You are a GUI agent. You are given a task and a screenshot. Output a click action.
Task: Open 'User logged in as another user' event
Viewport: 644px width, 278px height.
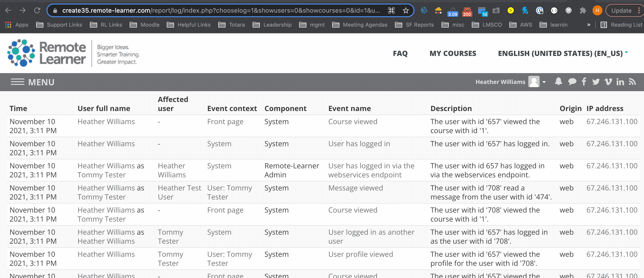click(371, 236)
